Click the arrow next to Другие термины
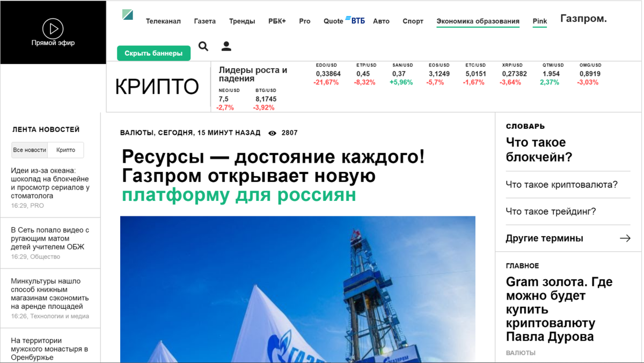This screenshot has width=644, height=363. coord(625,238)
